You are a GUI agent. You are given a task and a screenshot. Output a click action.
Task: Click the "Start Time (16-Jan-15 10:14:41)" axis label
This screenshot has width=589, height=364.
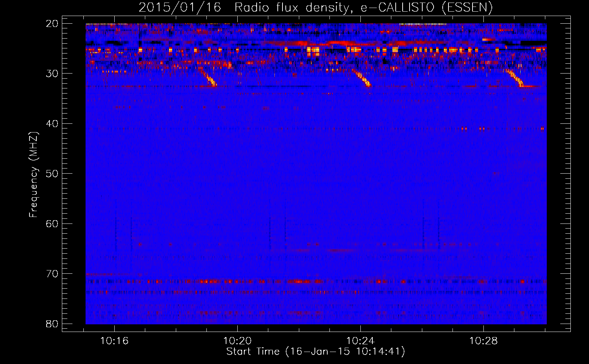[x=316, y=352]
